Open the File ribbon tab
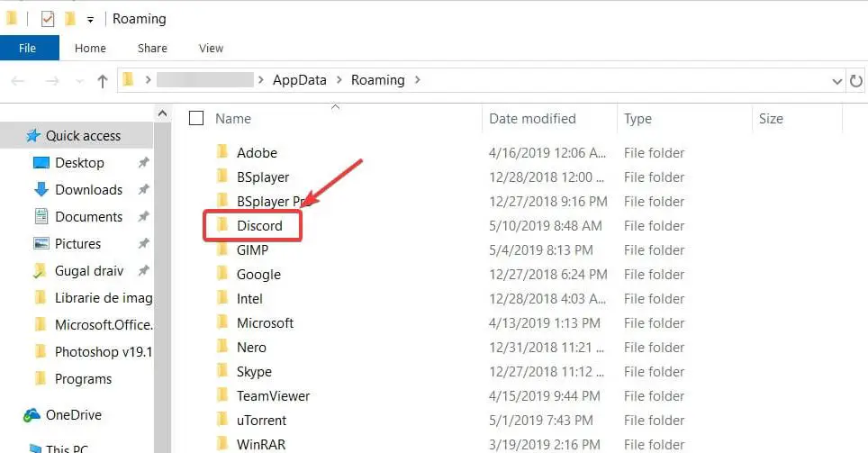868x453 pixels. tap(30, 48)
